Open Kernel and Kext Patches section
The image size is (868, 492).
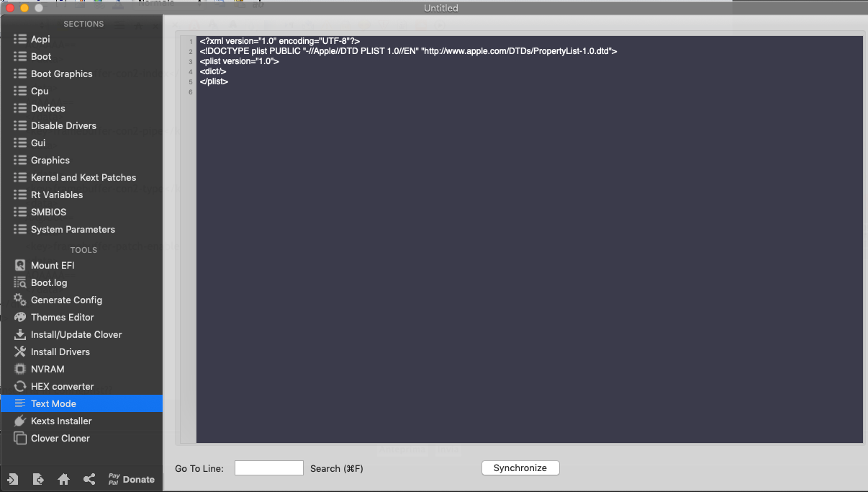81,177
